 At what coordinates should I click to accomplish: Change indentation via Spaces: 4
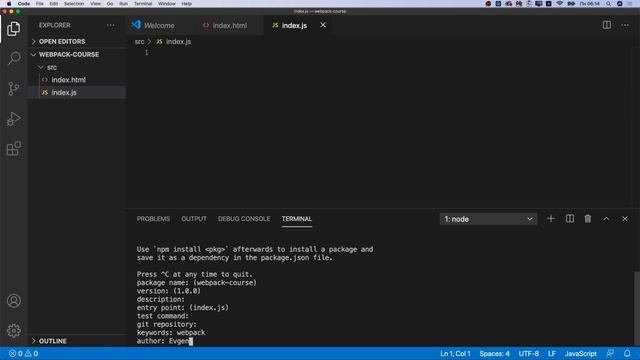click(x=494, y=353)
